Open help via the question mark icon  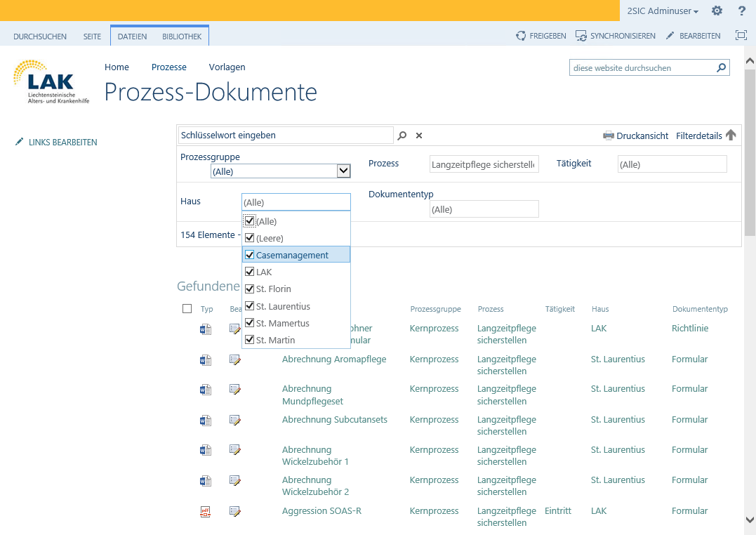pyautogui.click(x=742, y=11)
